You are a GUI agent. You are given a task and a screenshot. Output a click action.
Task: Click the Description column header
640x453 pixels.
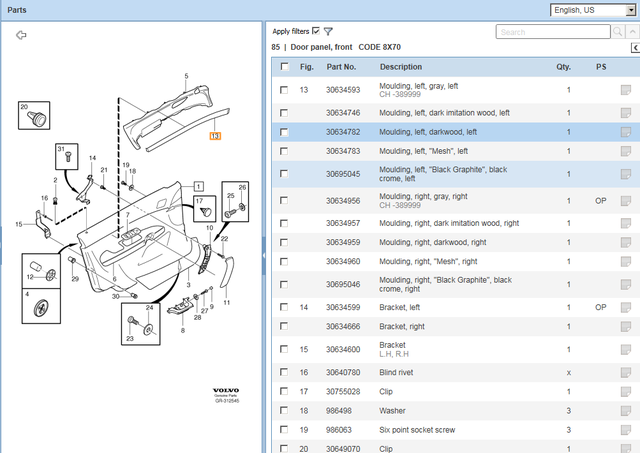(400, 67)
